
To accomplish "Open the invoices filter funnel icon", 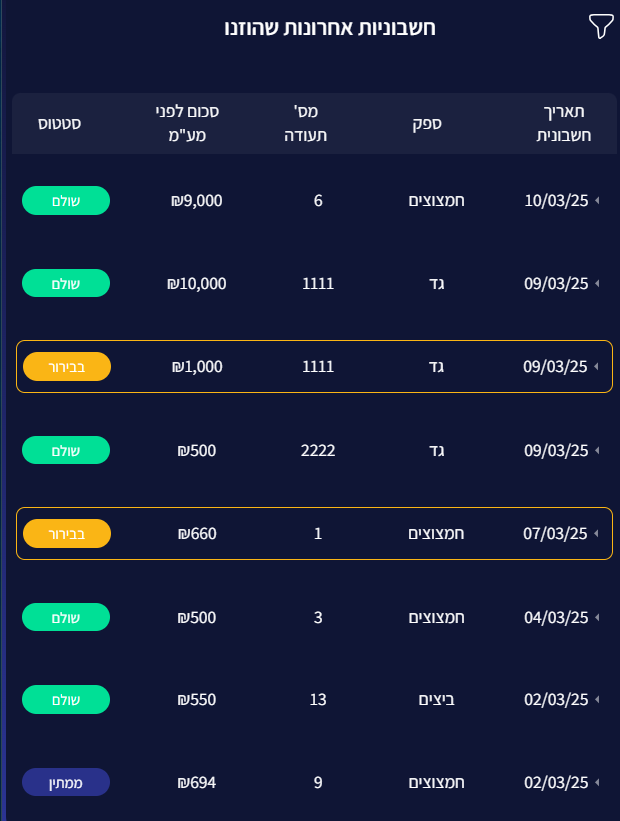I will [x=600, y=27].
